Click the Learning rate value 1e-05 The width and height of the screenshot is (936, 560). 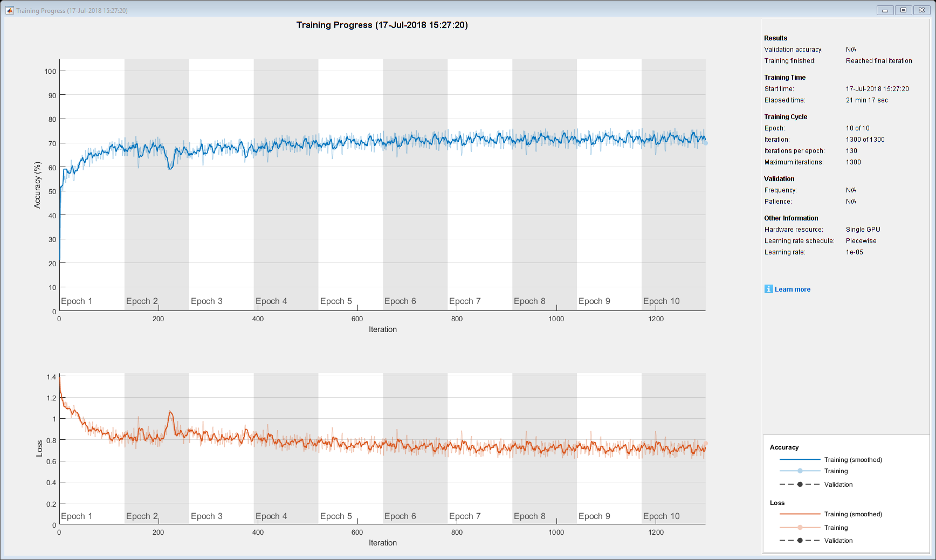854,252
